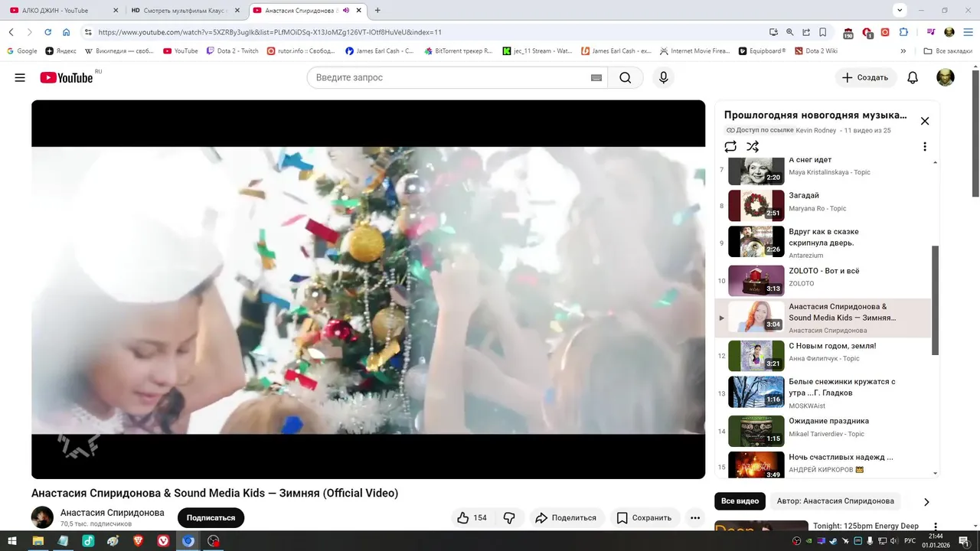Click the 'Поделиться' share button
This screenshot has width=980, height=551.
point(565,518)
